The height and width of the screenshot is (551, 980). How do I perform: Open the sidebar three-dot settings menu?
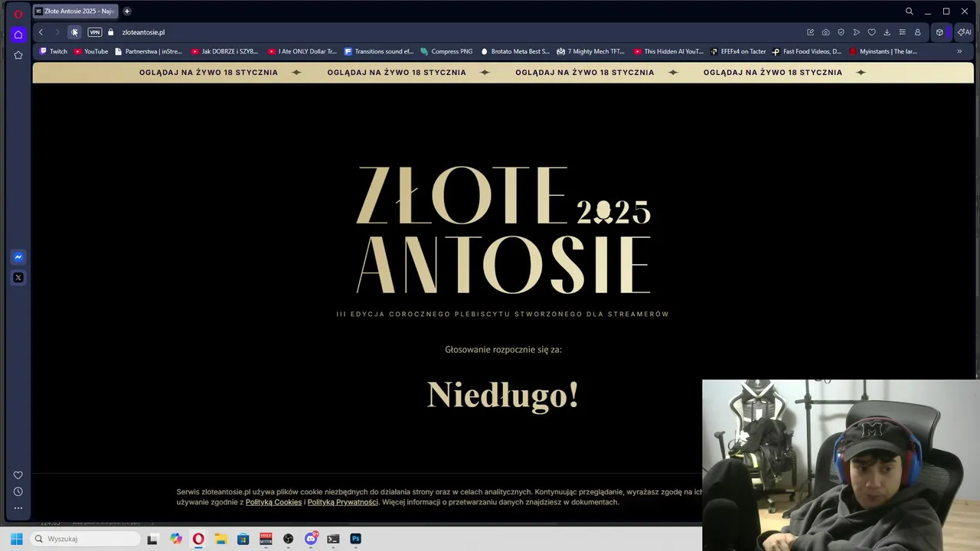click(18, 508)
